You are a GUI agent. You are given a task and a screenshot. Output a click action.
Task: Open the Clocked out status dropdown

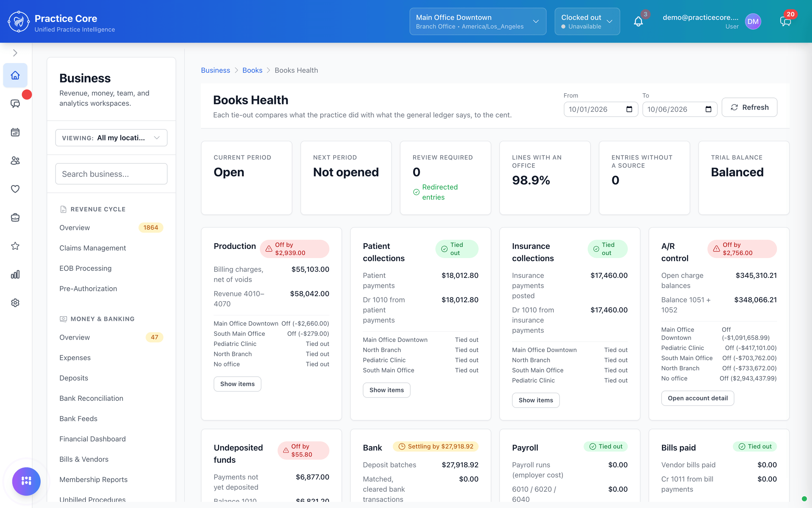[x=587, y=21]
